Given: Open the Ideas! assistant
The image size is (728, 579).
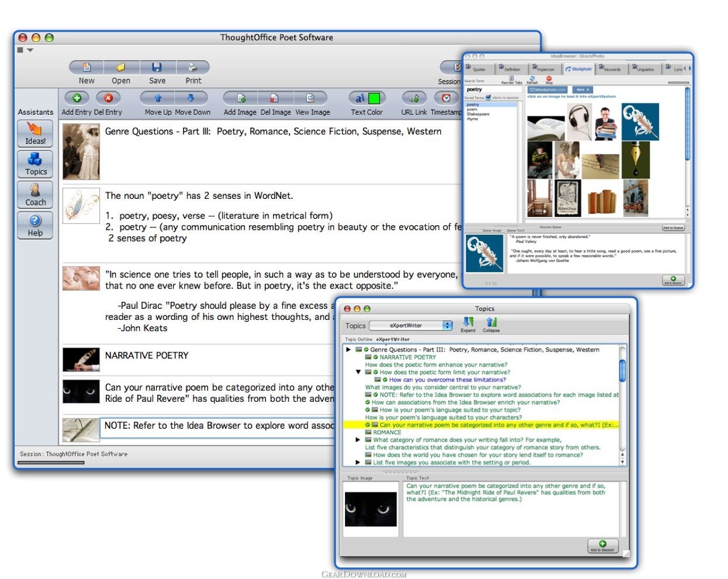Looking at the screenshot, I should [35, 134].
